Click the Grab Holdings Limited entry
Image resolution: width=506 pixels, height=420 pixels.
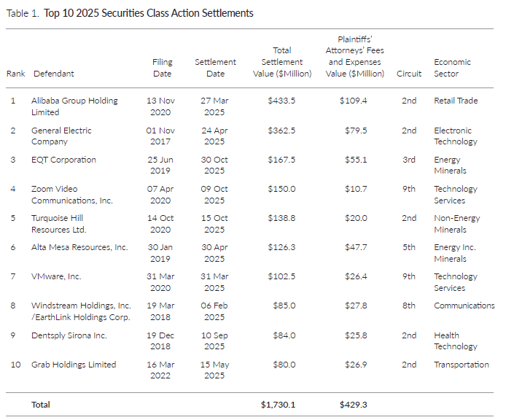click(73, 365)
